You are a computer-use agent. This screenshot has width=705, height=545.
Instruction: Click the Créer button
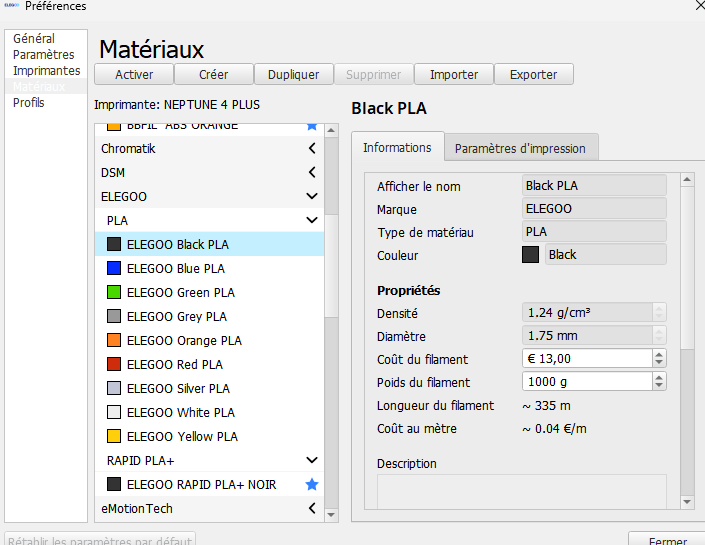pos(214,74)
